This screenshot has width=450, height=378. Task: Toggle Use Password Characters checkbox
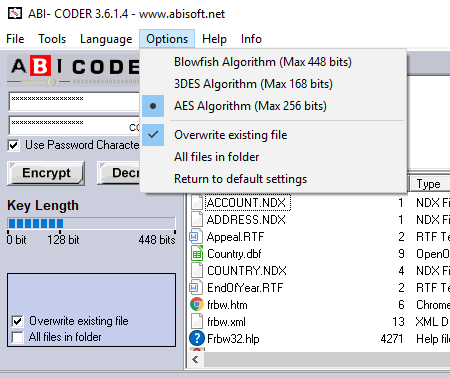point(13,145)
